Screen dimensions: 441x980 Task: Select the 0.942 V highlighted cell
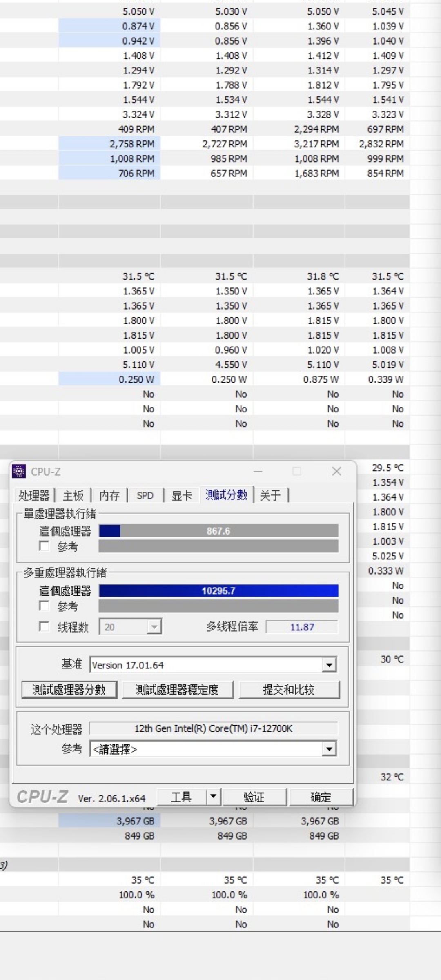pyautogui.click(x=109, y=41)
